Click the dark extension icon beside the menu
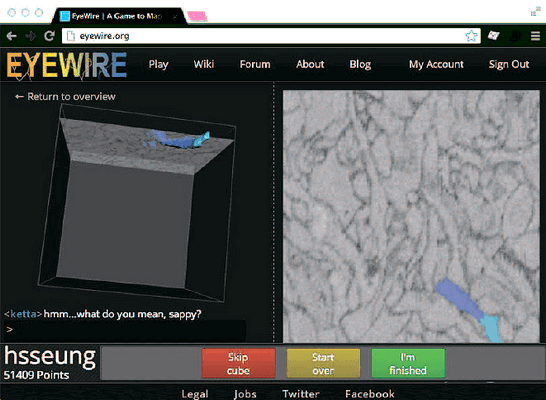 coord(515,36)
